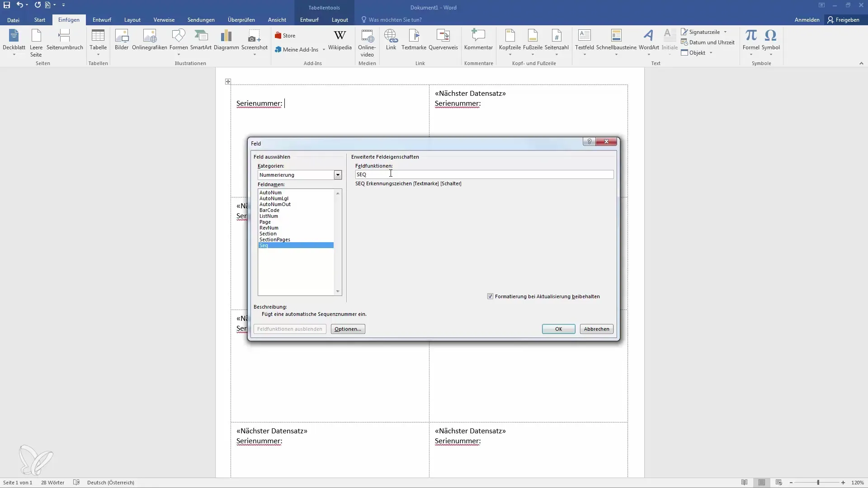The image size is (868, 488).
Task: Select ListNum in Feldnamen list
Action: [x=296, y=216]
